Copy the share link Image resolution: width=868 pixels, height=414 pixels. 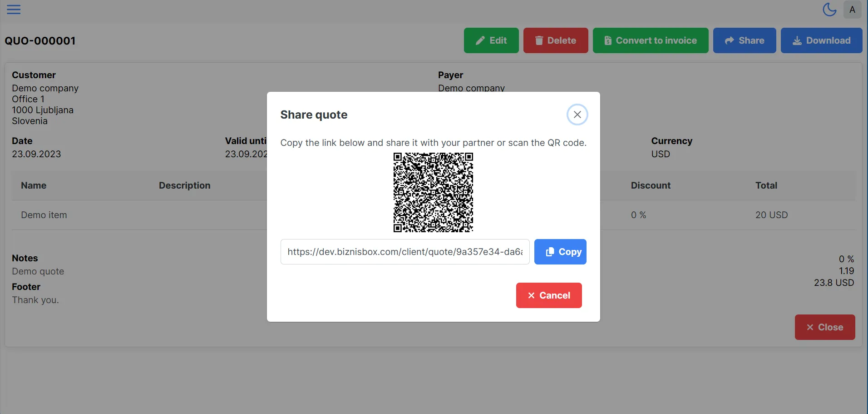560,252
